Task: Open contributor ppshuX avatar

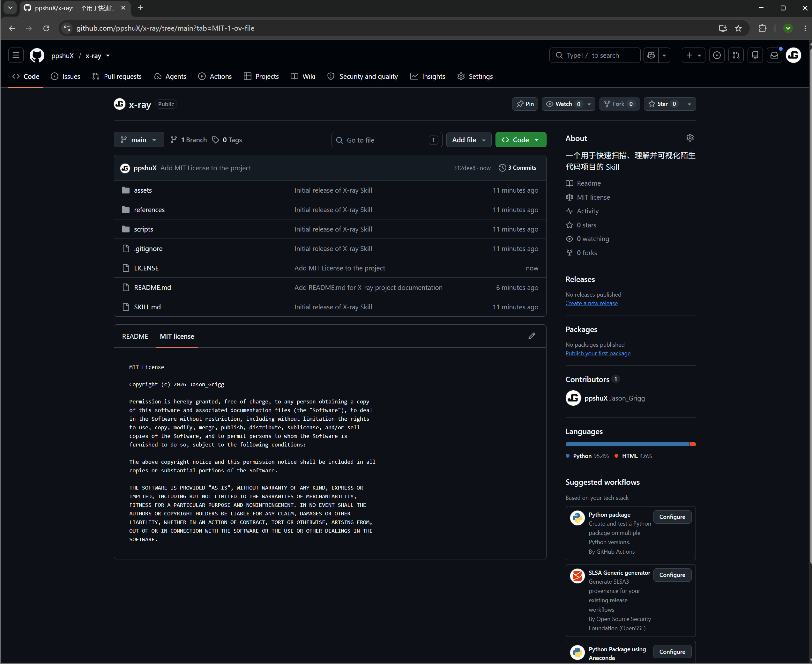Action: [573, 398]
